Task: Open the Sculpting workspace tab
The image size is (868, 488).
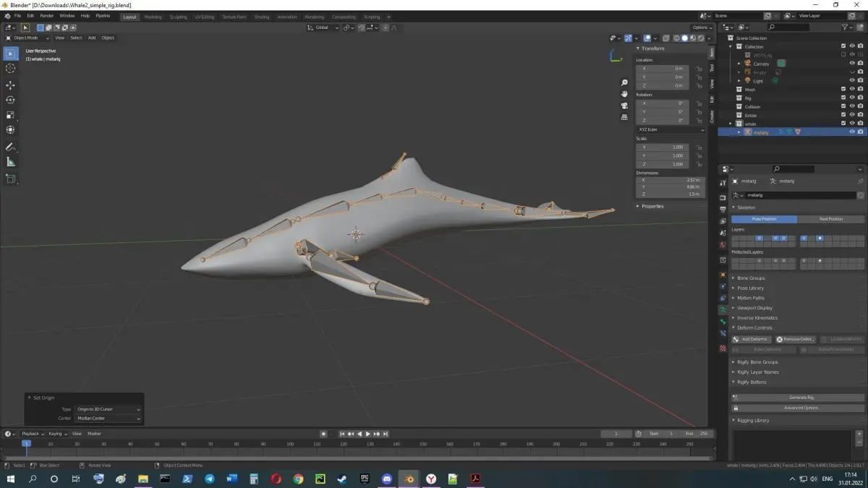Action: [178, 17]
